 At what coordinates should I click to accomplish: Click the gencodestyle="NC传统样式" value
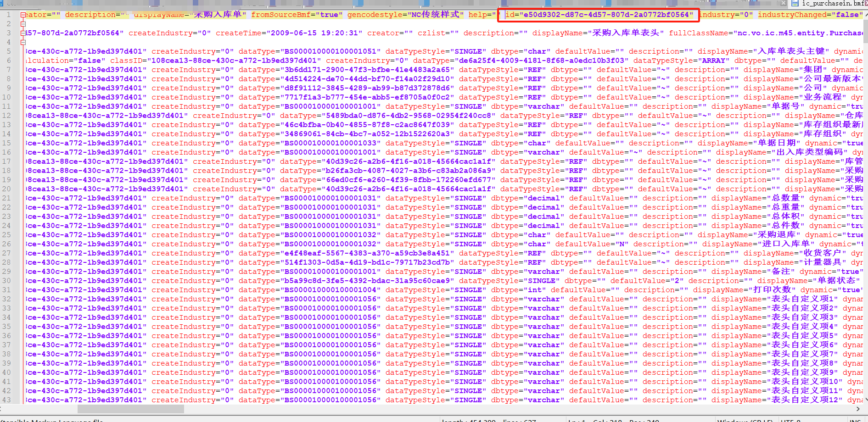click(405, 15)
